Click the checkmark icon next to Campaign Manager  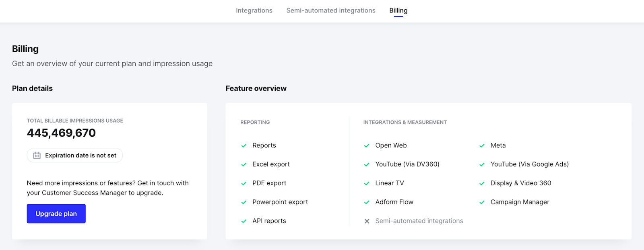pos(482,202)
